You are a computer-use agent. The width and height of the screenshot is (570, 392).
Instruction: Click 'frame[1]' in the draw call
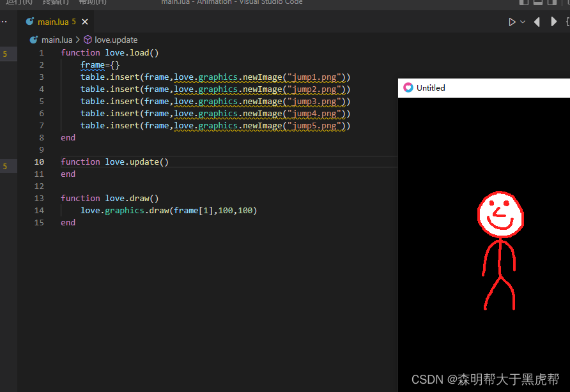[193, 211]
